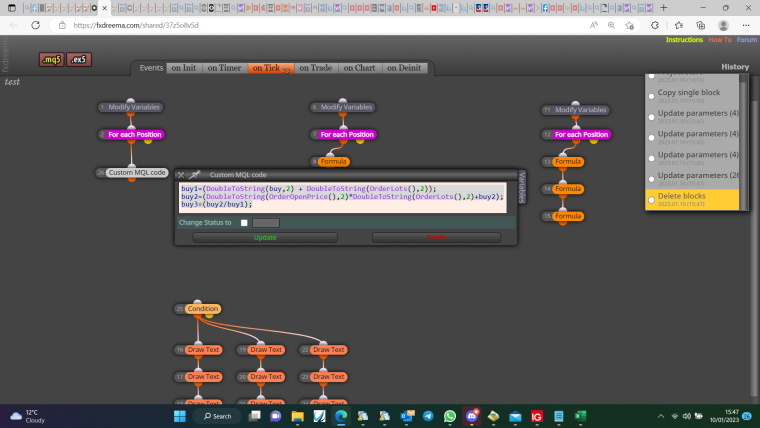Image resolution: width=760 pixels, height=428 pixels.
Task: Select block 2 For each Position
Action: (x=131, y=134)
